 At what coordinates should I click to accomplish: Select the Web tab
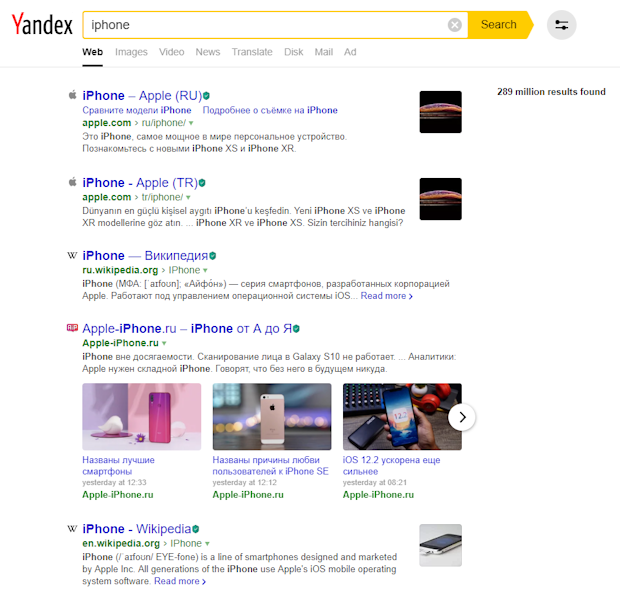click(x=93, y=52)
